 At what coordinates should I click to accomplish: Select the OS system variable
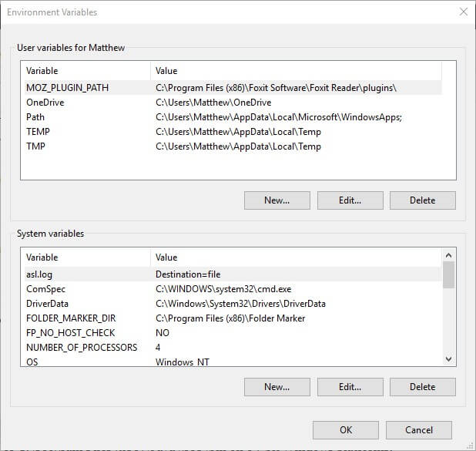click(x=233, y=362)
